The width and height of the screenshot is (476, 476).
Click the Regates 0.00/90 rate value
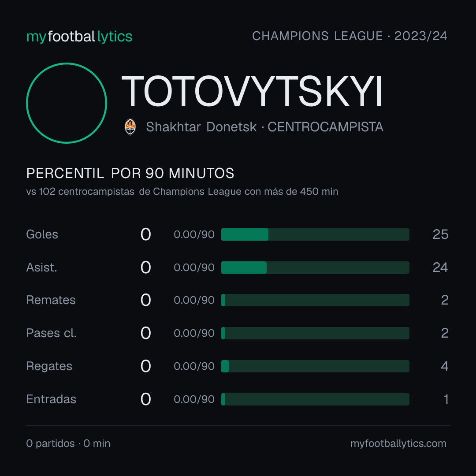coord(194,366)
